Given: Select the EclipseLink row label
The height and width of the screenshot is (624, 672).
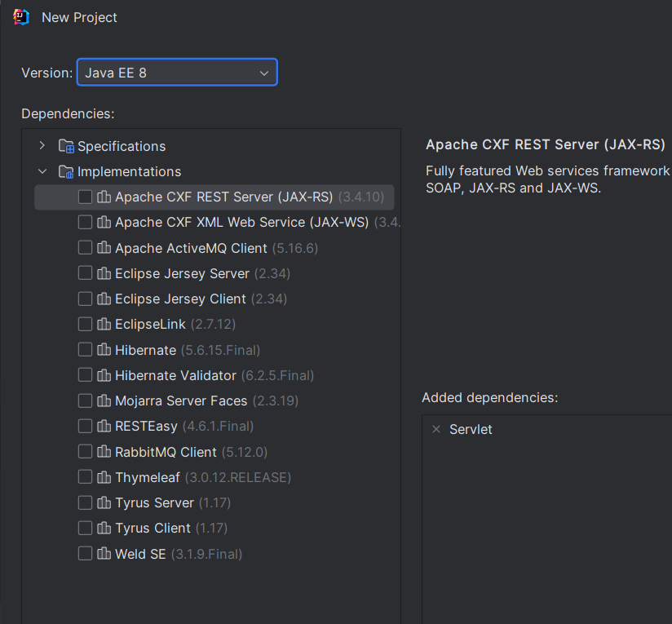Looking at the screenshot, I should (x=150, y=324).
